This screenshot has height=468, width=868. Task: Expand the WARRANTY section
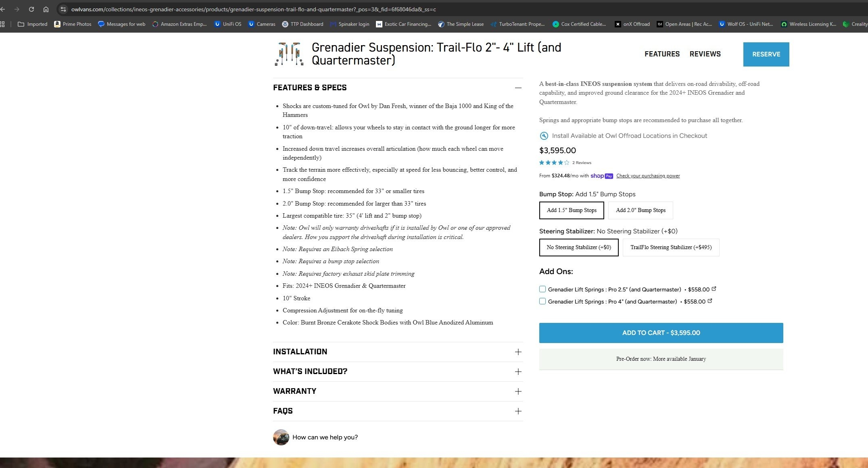click(x=518, y=391)
